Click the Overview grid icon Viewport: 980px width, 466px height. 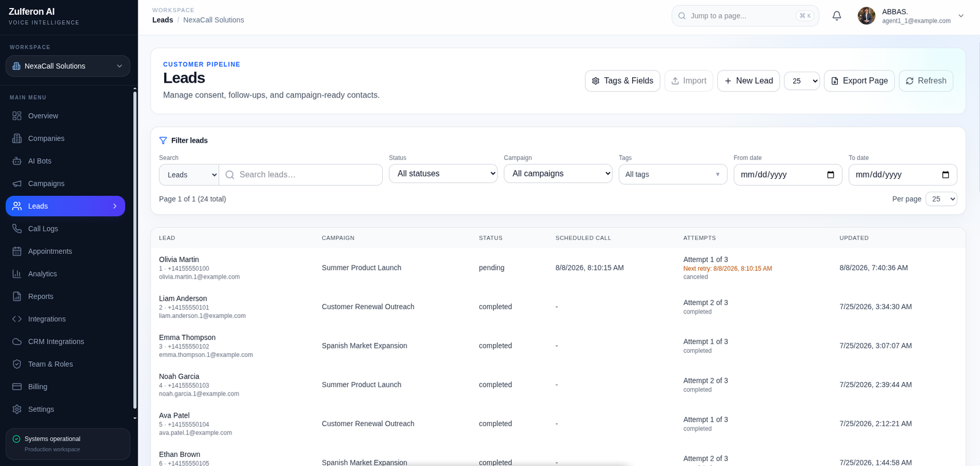point(17,116)
